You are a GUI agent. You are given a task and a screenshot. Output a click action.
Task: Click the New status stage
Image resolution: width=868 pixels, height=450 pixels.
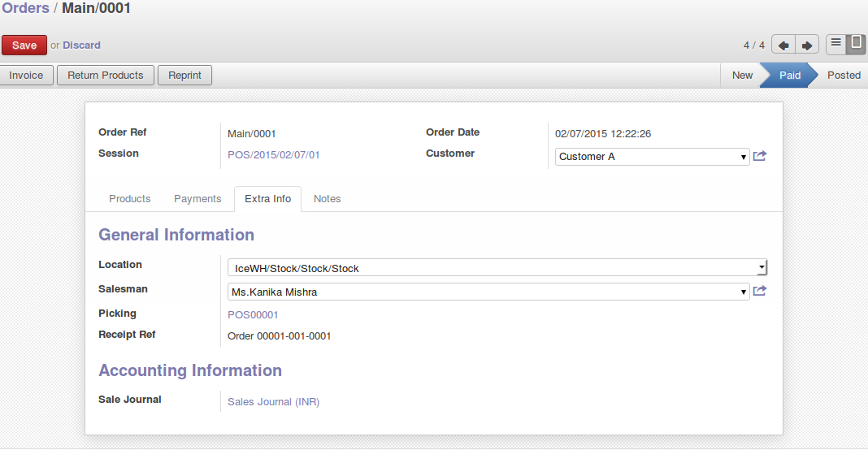point(742,76)
